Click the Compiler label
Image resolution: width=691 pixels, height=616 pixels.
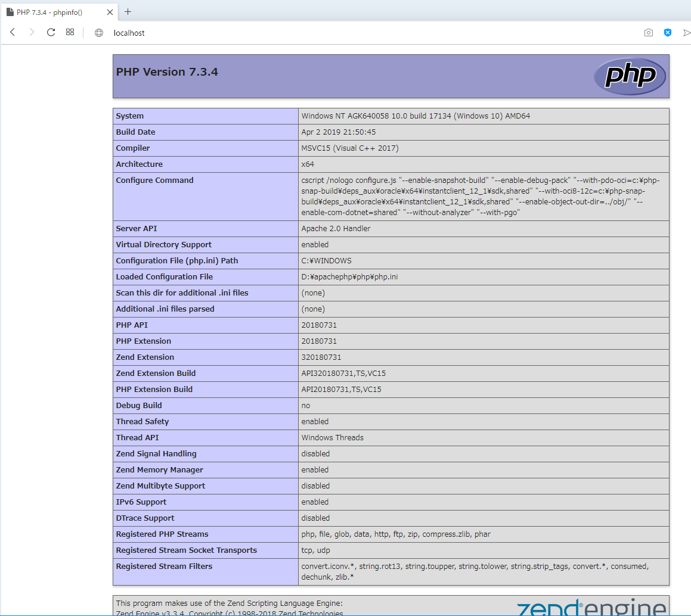tap(133, 148)
